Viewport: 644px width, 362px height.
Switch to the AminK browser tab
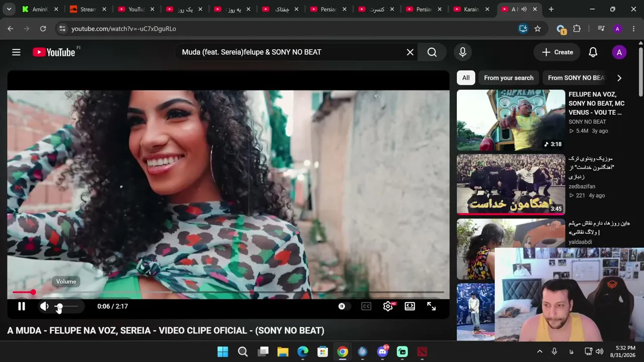pos(40,9)
